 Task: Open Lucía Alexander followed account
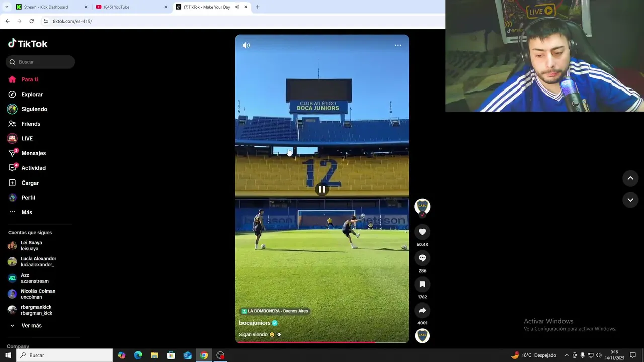(x=32, y=262)
